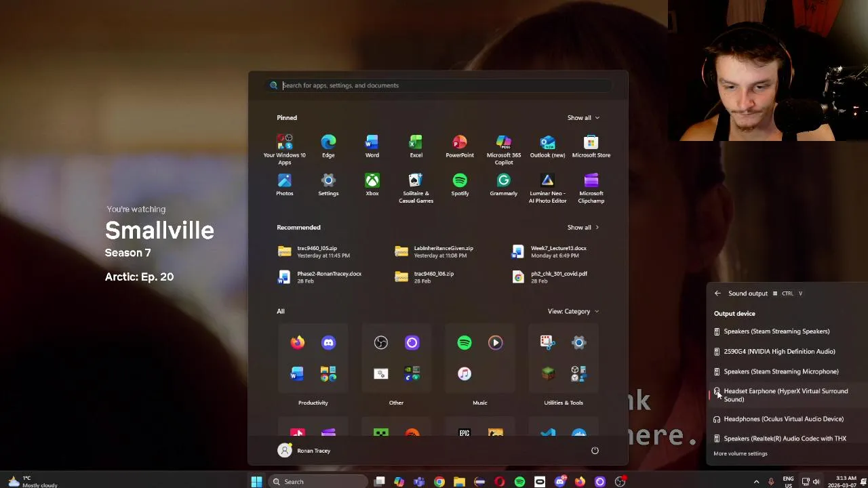
Task: Open Week7_Lecture13.docx recommended file
Action: (x=551, y=252)
